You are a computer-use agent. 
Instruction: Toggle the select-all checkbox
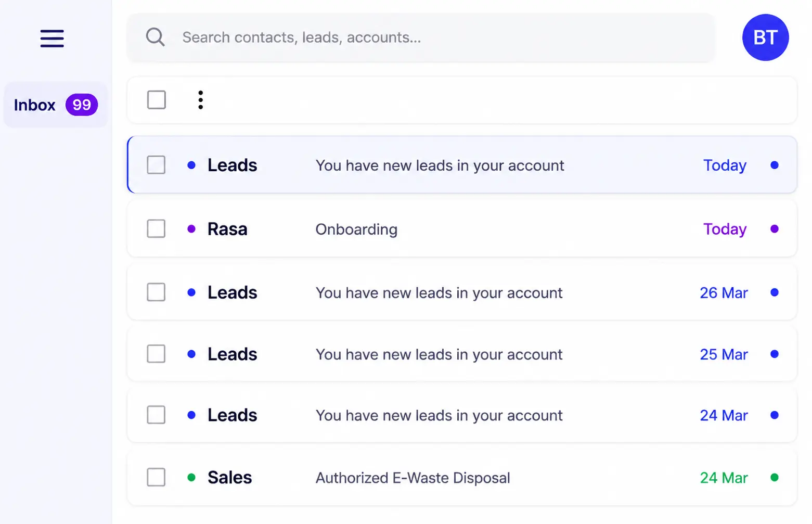point(156,100)
